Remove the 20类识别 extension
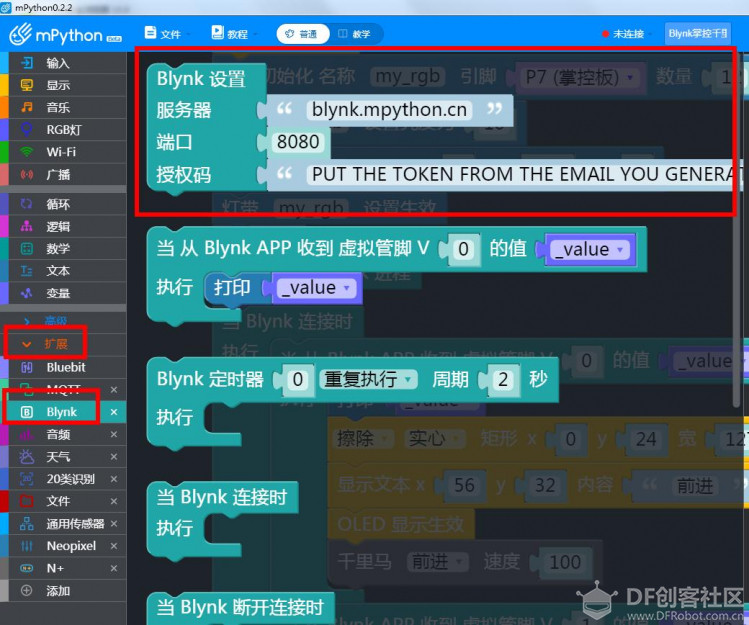Viewport: 749px width, 625px height. [114, 479]
